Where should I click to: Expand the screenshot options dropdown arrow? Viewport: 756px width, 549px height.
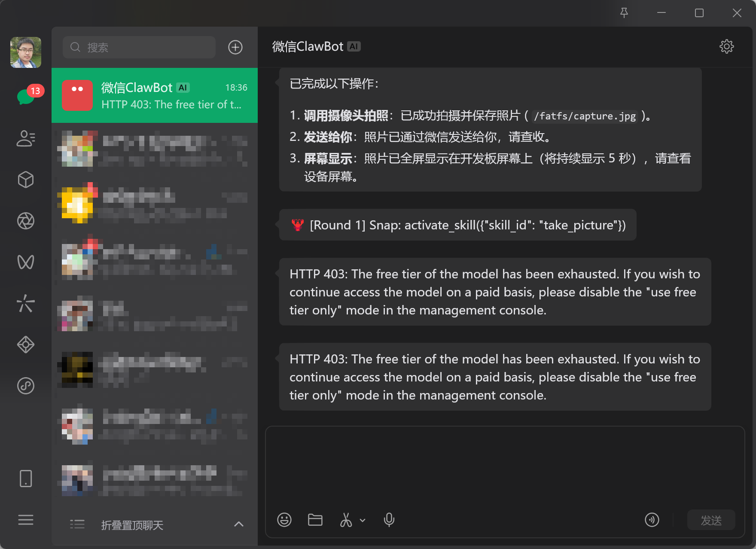click(363, 520)
